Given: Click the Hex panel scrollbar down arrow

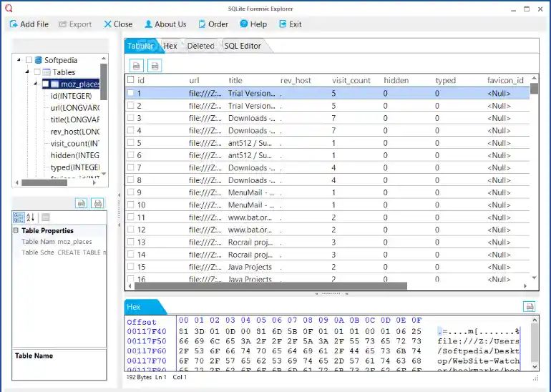Looking at the screenshot, I should click(x=535, y=367).
